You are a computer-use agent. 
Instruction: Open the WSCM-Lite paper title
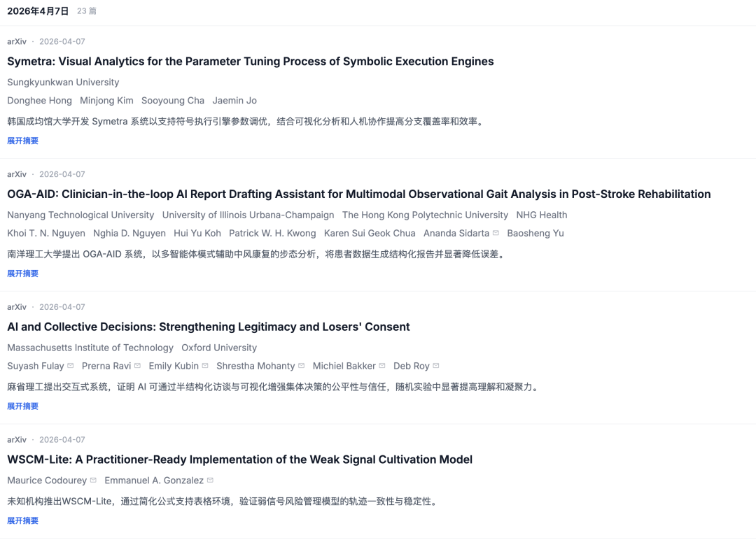point(239,460)
